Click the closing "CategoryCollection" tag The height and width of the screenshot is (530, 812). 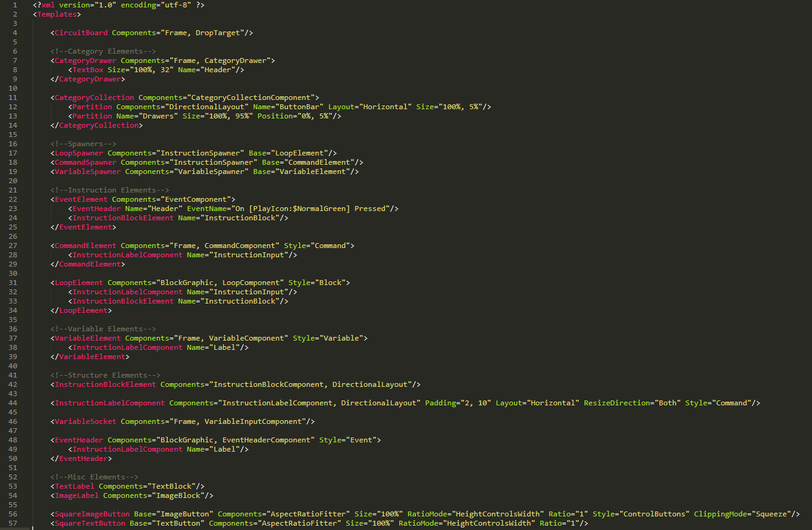99,125
